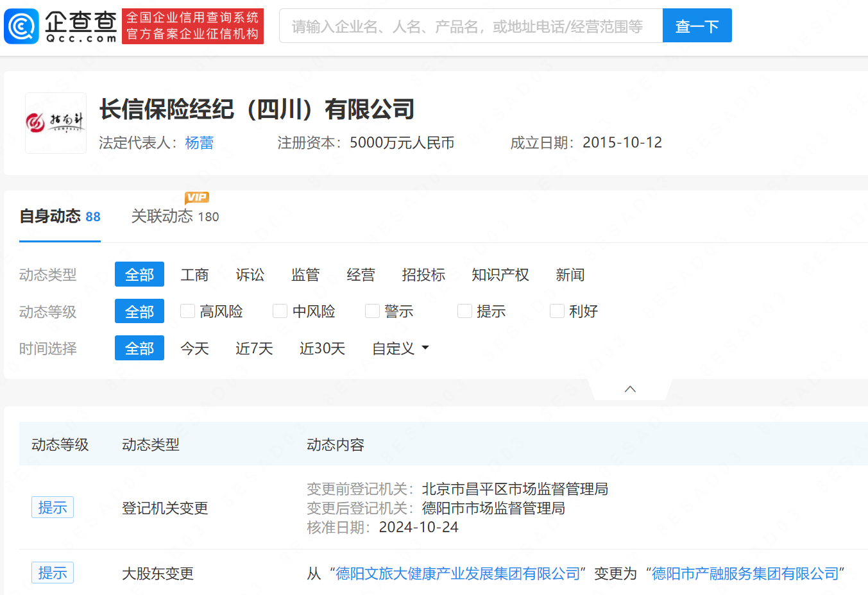Click the red 全国企业信用查询系统 banner

pyautogui.click(x=192, y=26)
